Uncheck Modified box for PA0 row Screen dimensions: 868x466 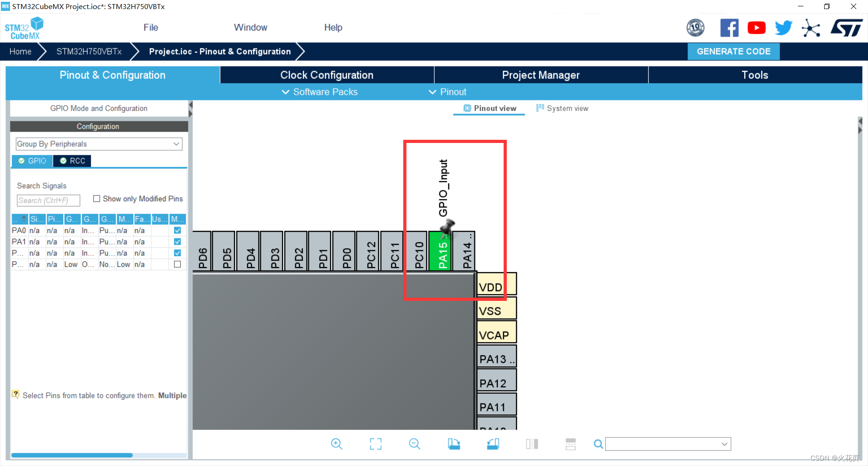pos(178,230)
